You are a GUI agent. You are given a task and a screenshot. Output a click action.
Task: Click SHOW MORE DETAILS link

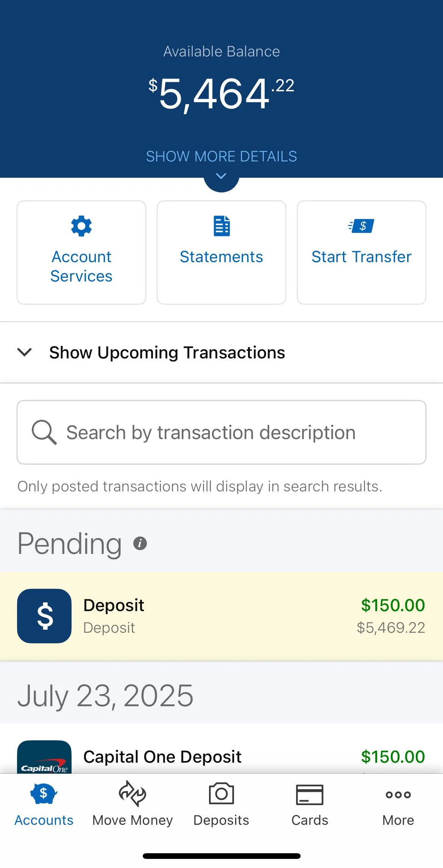[221, 156]
